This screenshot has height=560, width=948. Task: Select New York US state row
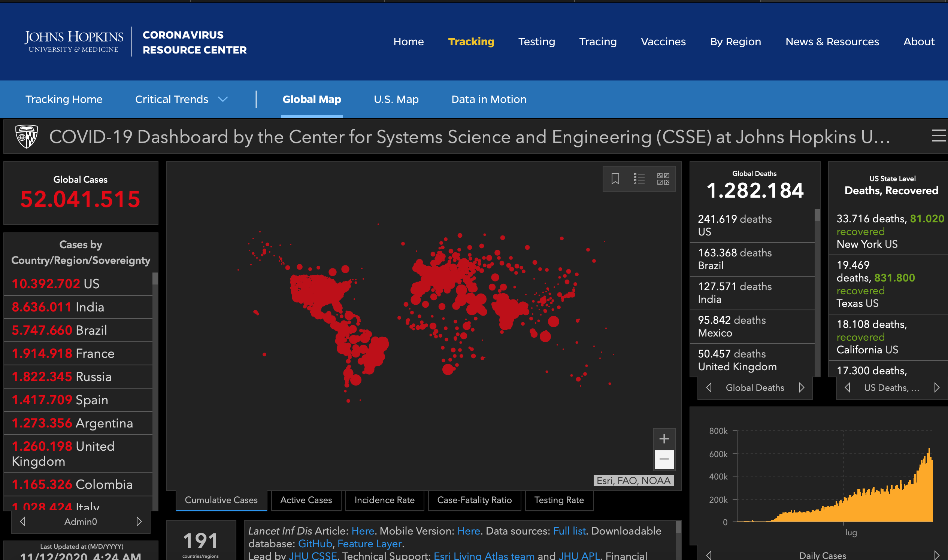coord(888,232)
